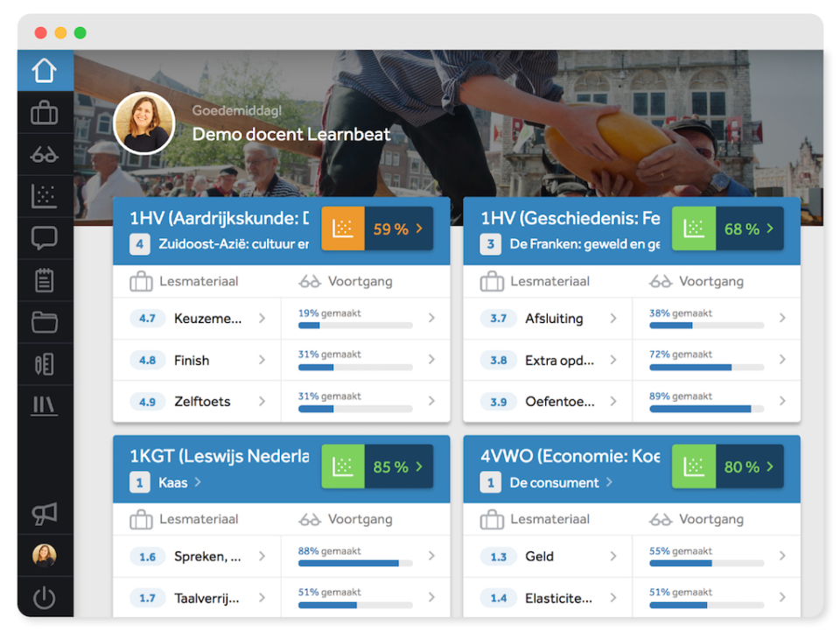Click the library shelf icon in sidebar
Viewport: 840px width, 631px height.
(x=45, y=407)
